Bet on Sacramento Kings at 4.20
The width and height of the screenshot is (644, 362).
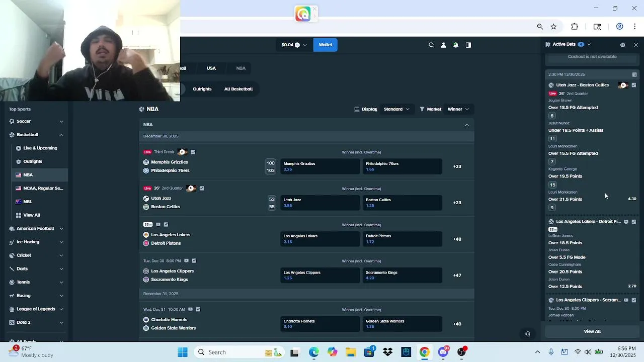[x=403, y=275]
